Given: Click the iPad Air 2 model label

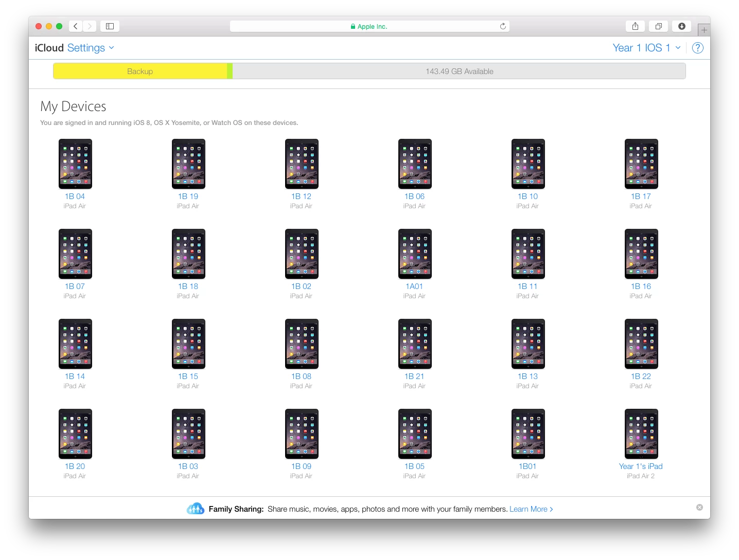Looking at the screenshot, I should pos(641,476).
